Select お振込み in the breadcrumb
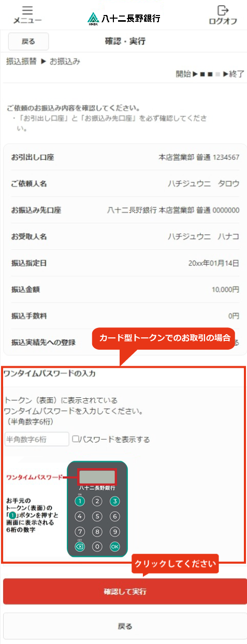Image resolution: width=247 pixels, height=644 pixels. [x=65, y=62]
